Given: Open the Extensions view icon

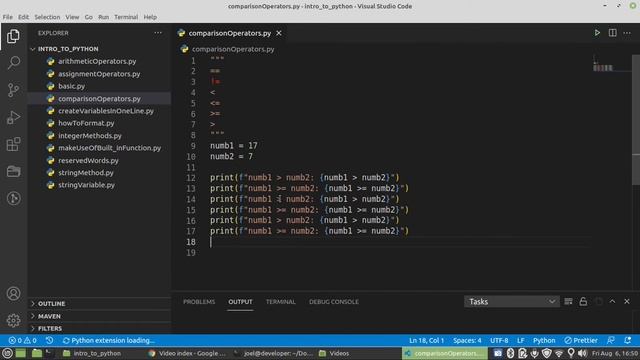Looking at the screenshot, I should [13, 144].
